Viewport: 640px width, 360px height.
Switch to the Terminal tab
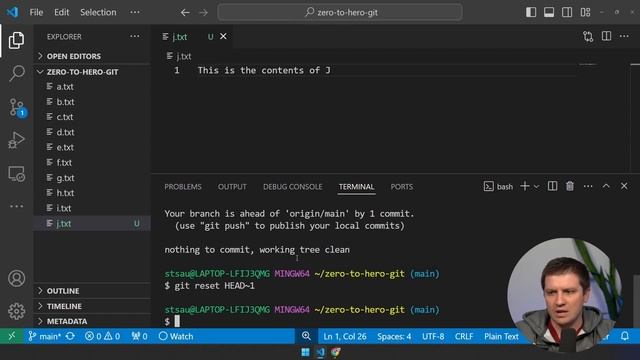click(x=356, y=187)
